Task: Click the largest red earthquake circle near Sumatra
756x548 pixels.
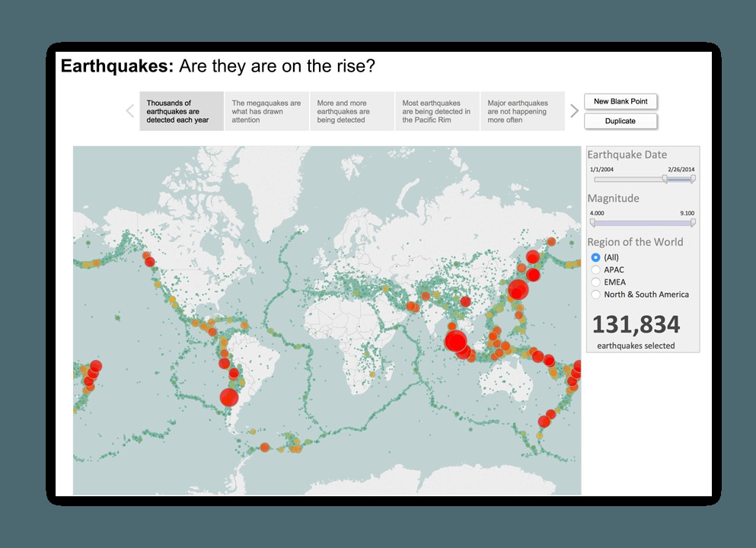Action: pyautogui.click(x=455, y=341)
